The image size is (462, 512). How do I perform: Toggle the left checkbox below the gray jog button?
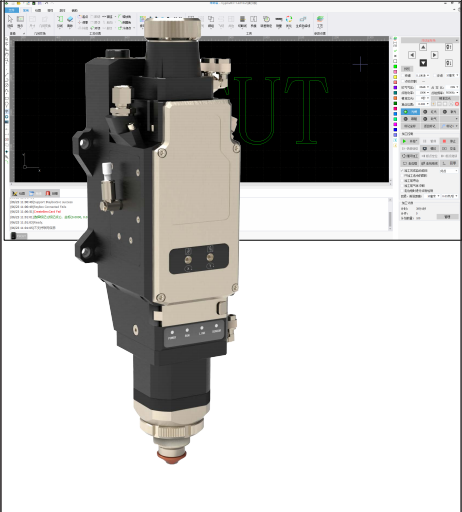[403, 76]
